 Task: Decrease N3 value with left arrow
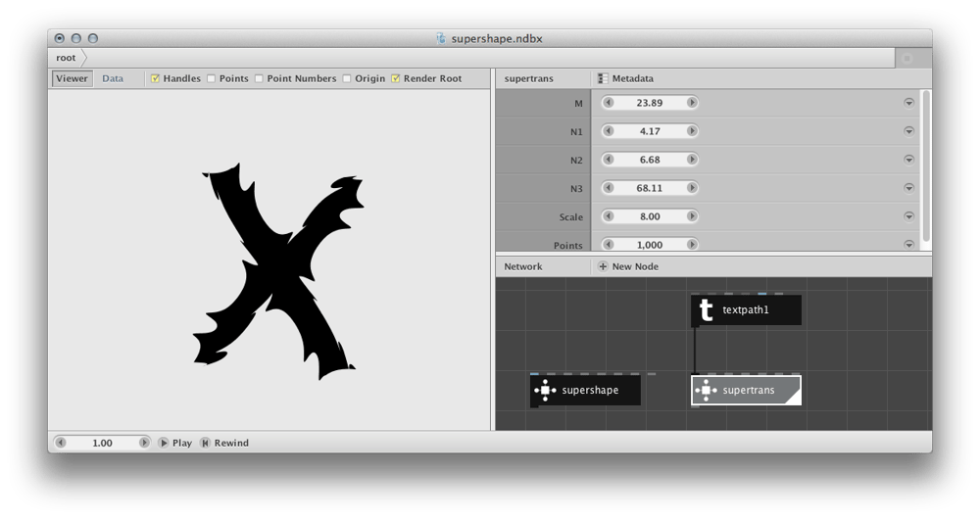pos(609,188)
